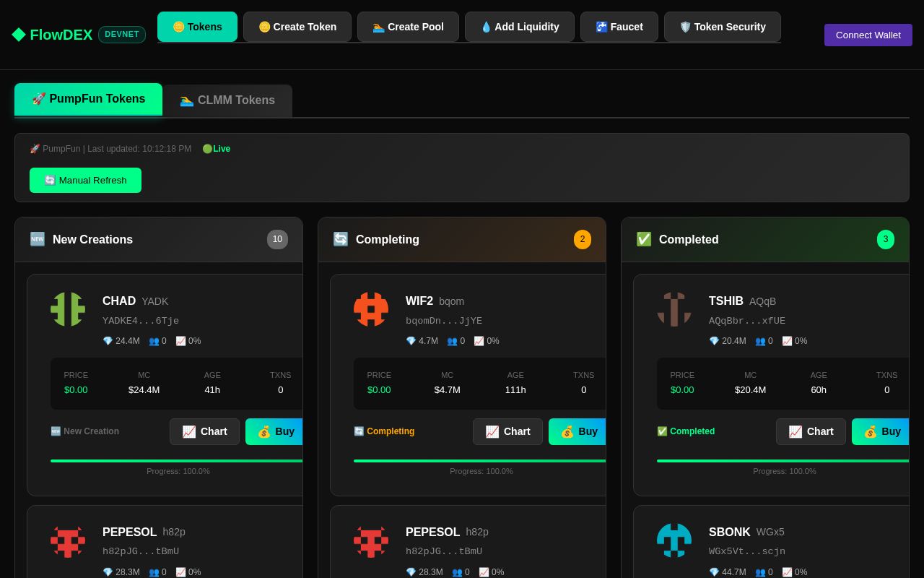Click the Completed count badge
Image resolution: width=924 pixels, height=578 pixels.
point(886,239)
